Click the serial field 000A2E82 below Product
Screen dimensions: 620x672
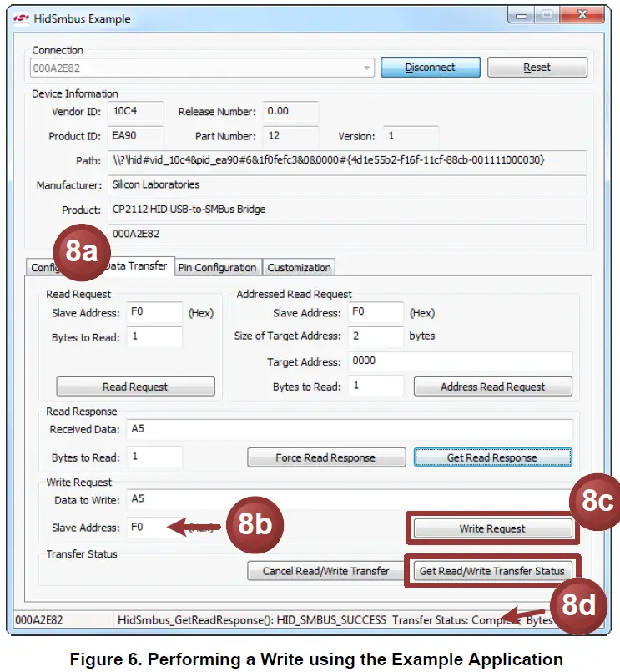tap(346, 234)
